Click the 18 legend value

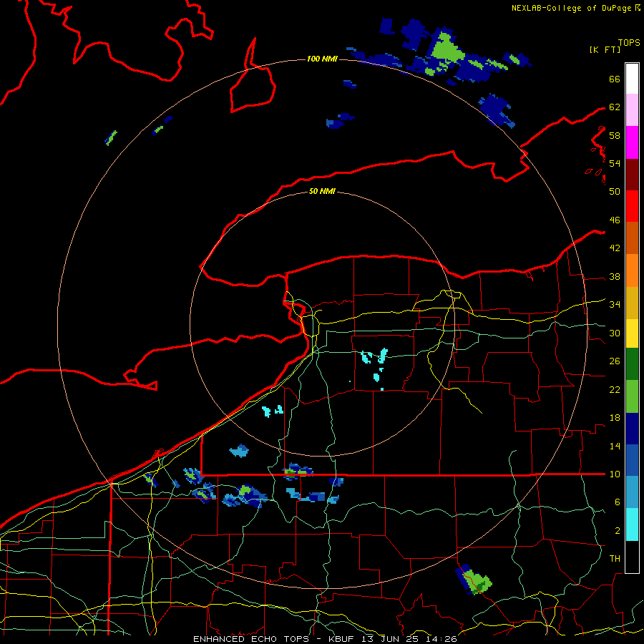(615, 418)
